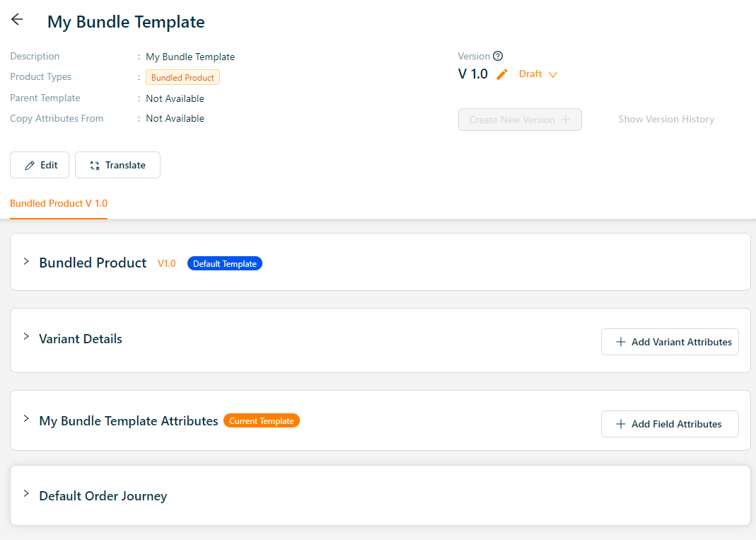This screenshot has height=540, width=756.
Task: Click the Bundled Product type tag
Action: coord(182,78)
